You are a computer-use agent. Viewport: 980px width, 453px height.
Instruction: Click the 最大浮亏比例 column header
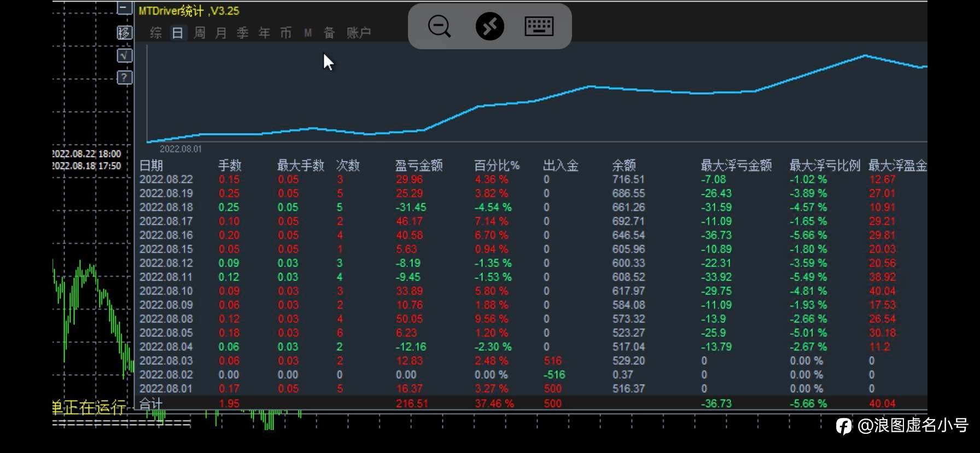point(825,165)
